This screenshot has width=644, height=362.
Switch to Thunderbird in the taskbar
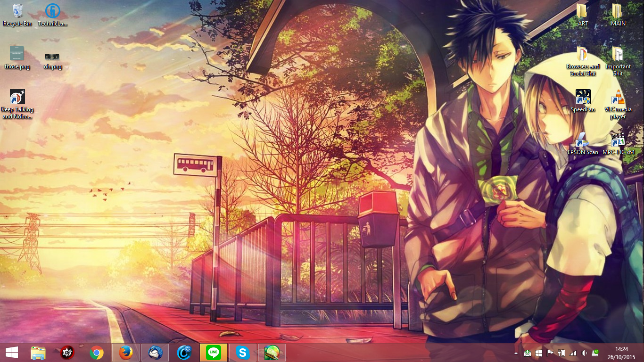[155, 353]
